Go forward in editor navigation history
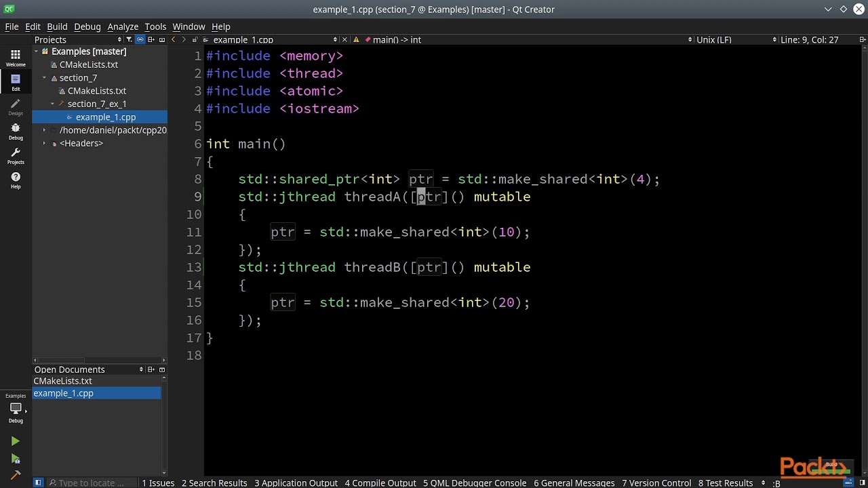This screenshot has width=868, height=488. click(x=184, y=40)
